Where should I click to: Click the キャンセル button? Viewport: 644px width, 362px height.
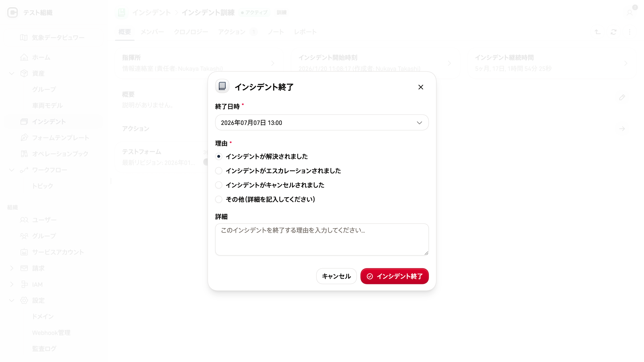[336, 276]
